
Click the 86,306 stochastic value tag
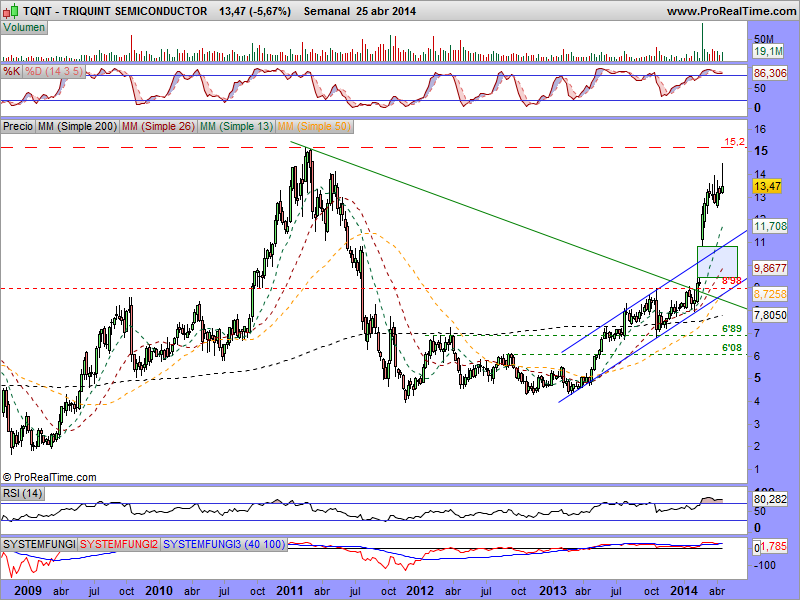770,73
